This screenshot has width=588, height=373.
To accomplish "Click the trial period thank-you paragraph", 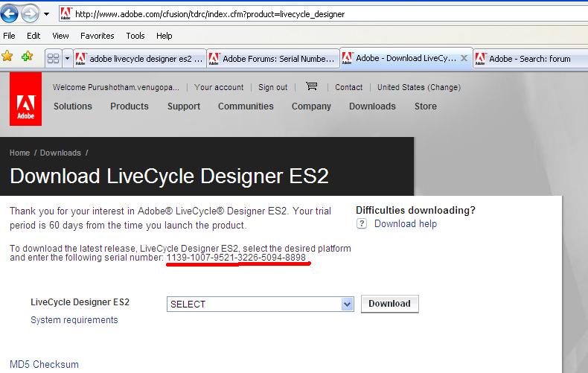I will click(x=170, y=218).
